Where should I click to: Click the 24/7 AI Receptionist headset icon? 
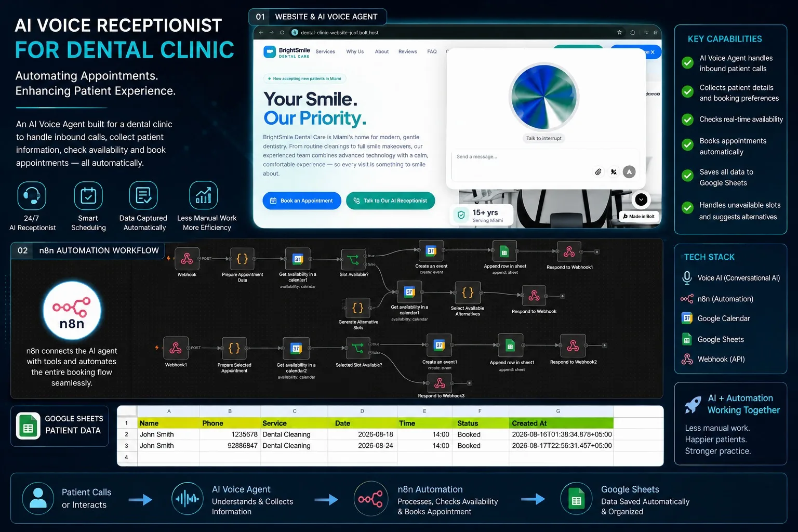click(x=32, y=195)
